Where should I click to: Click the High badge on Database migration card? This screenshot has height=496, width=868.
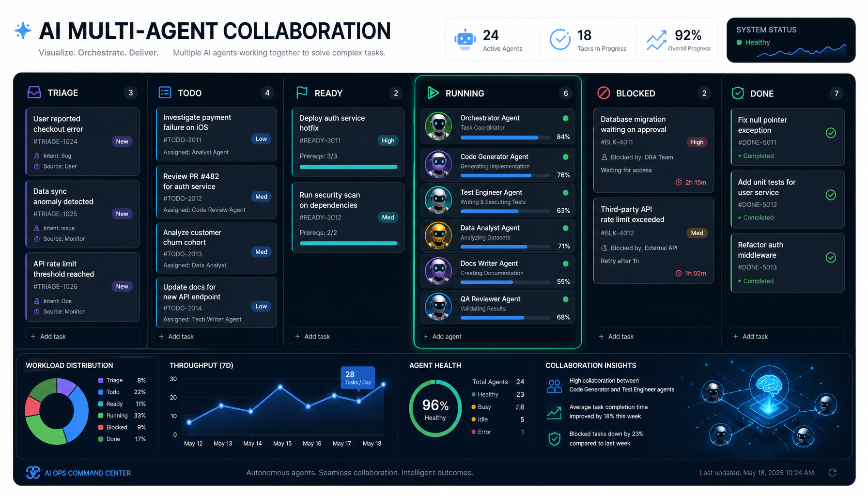pyautogui.click(x=697, y=142)
